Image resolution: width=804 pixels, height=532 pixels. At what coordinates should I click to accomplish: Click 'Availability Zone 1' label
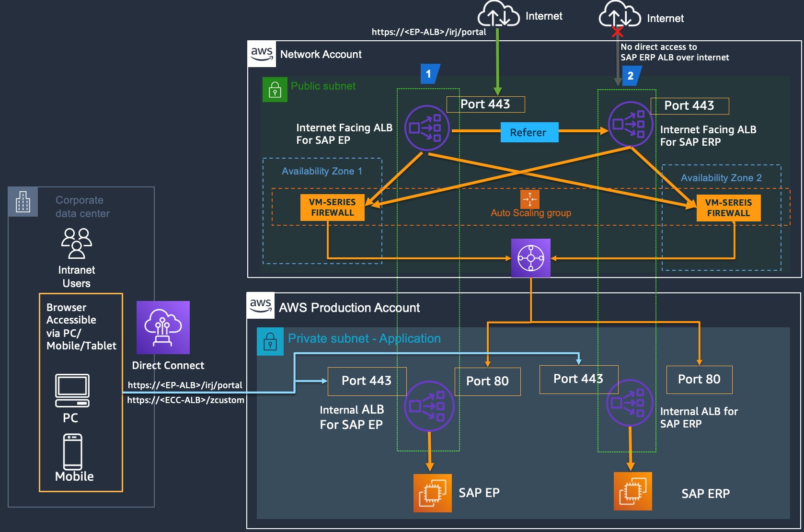coord(322,171)
